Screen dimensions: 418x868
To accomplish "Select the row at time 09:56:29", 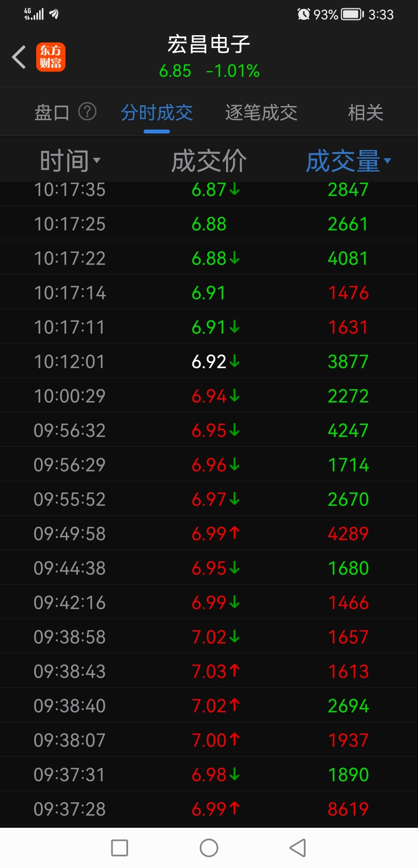I will (209, 465).
